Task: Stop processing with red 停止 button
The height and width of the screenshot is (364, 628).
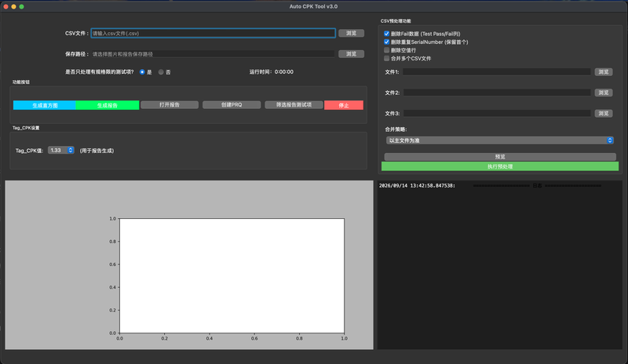Action: pyautogui.click(x=344, y=105)
